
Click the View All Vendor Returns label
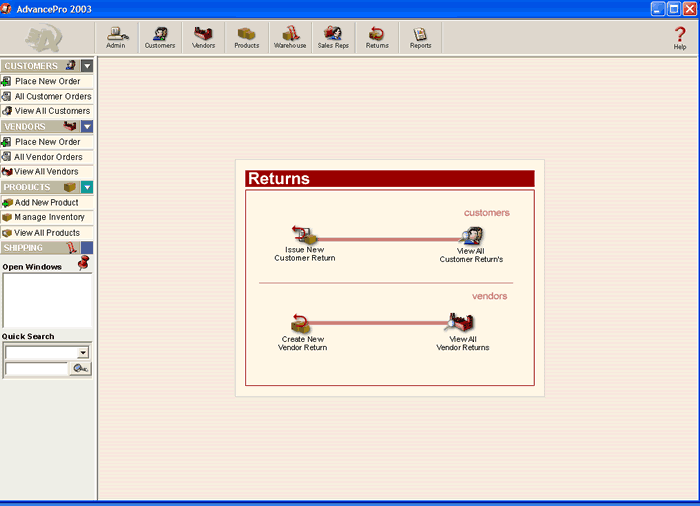coord(462,343)
